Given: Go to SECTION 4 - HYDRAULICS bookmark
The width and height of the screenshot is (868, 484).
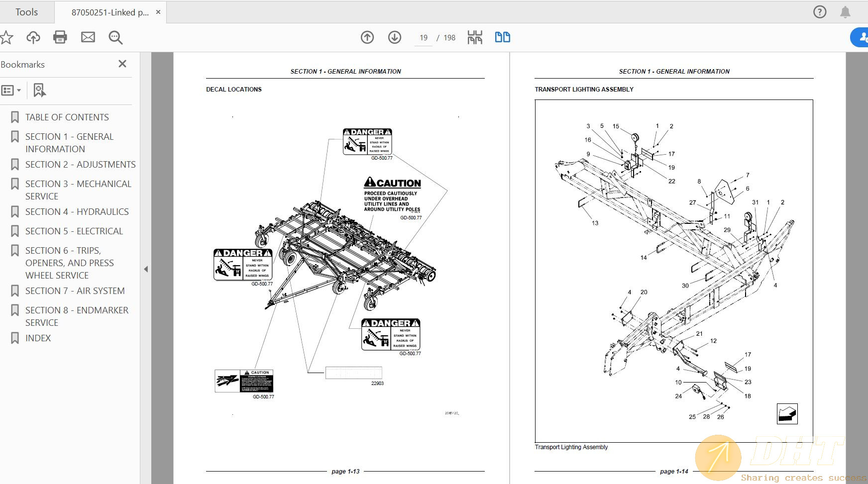Looking at the screenshot, I should [x=77, y=211].
